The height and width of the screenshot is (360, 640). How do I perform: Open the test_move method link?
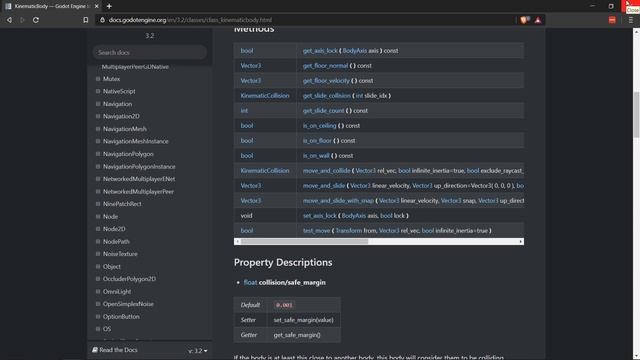point(316,231)
